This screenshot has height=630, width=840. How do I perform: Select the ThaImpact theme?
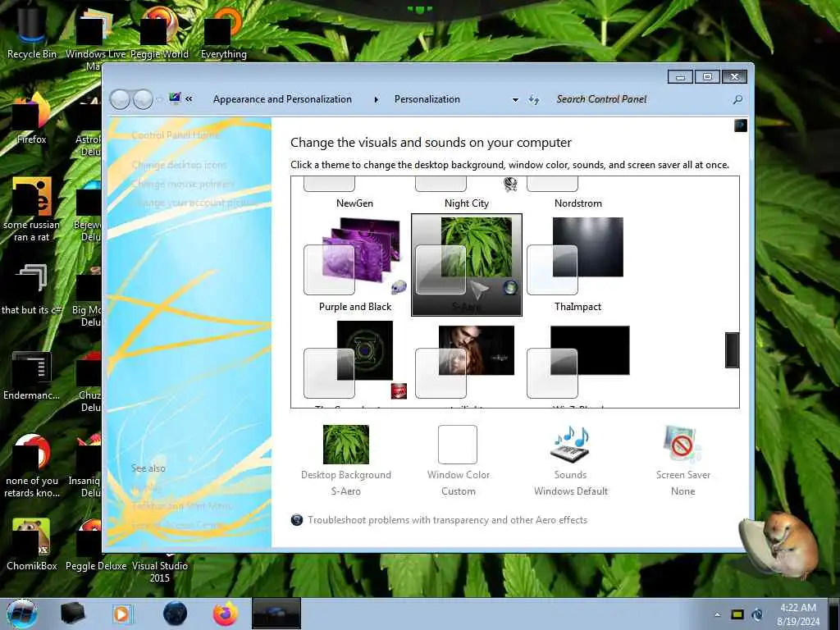coord(578,265)
